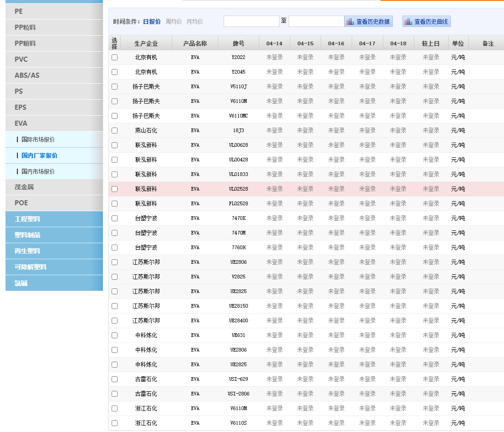Select checkbox for 燕山石化 18J3 row
Viewport: 504px width, 432px height.
tap(114, 130)
